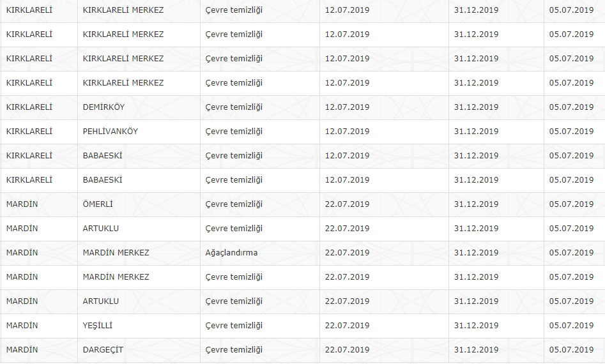The height and width of the screenshot is (364, 605).
Task: Select 22.07.2019 date in the YEŞİLLİ row
Action: (348, 326)
